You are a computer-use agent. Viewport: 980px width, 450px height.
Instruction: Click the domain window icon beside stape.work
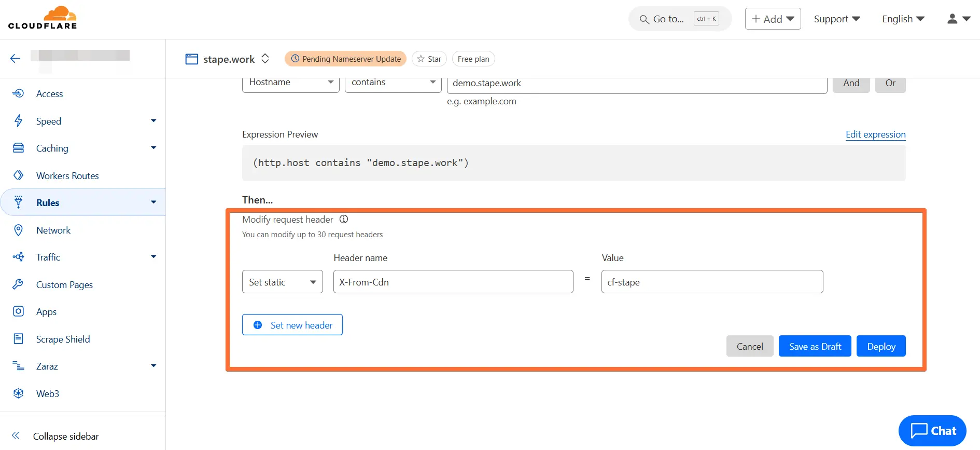click(x=192, y=59)
